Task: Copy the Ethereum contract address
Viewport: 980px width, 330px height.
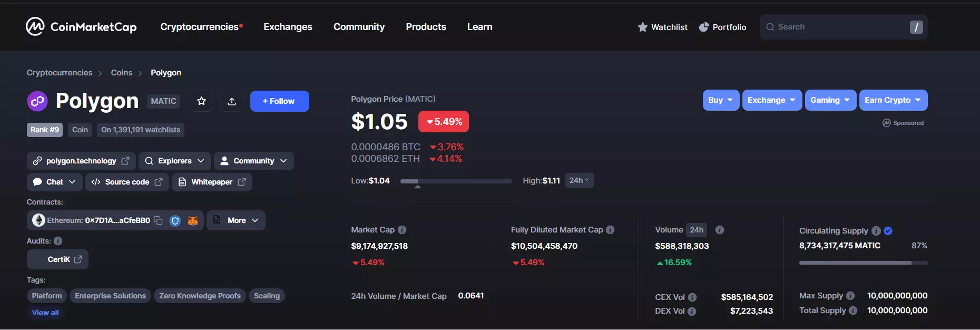Action: click(158, 220)
